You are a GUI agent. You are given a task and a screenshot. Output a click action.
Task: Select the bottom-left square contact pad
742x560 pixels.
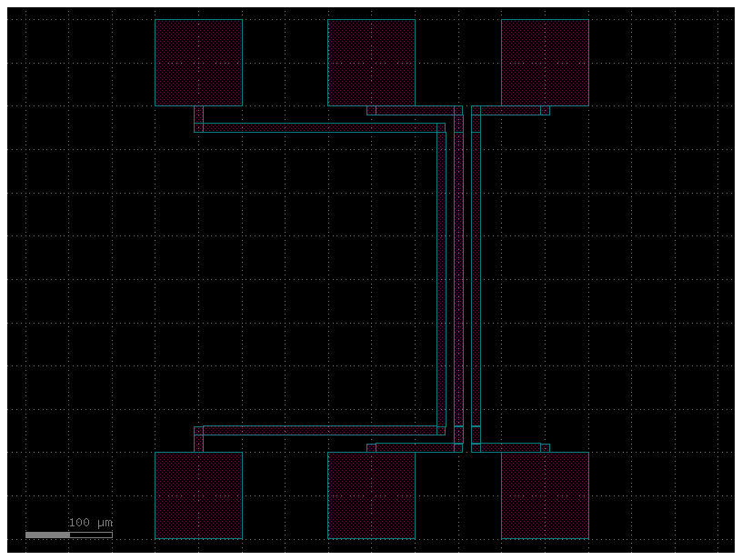[198, 495]
